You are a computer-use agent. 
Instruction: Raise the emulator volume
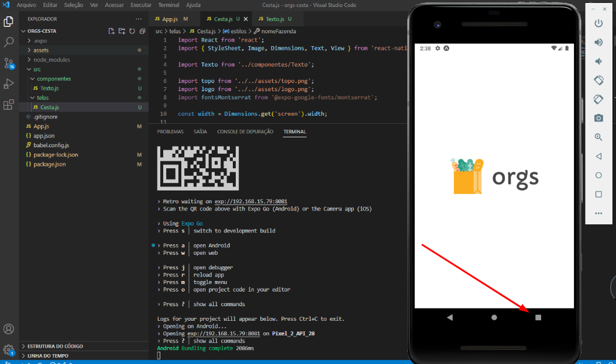(598, 43)
